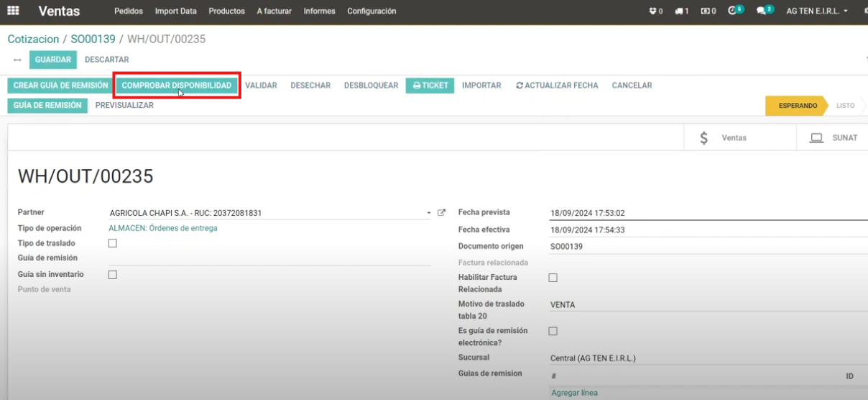868x400 pixels.
Task: Expand the Partner dropdown arrow
Action: pyautogui.click(x=429, y=213)
